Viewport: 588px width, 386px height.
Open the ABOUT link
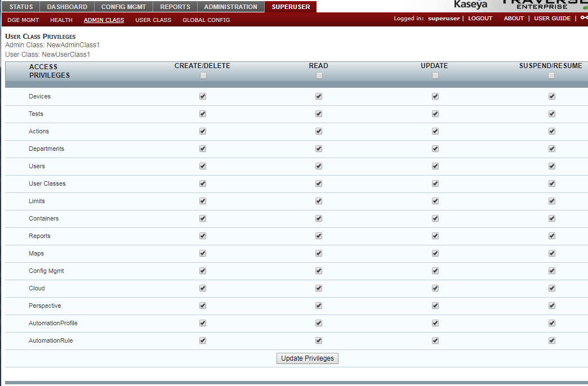(514, 19)
